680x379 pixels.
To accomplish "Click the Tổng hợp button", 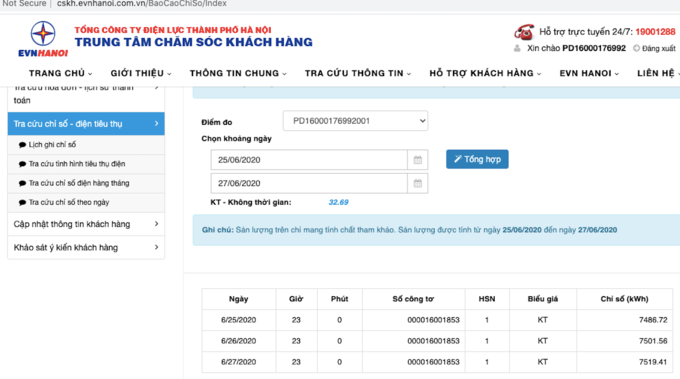I will point(477,159).
